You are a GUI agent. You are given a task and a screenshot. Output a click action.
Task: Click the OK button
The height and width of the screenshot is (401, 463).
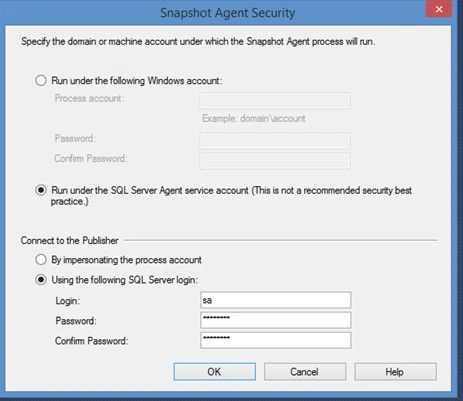(x=214, y=371)
